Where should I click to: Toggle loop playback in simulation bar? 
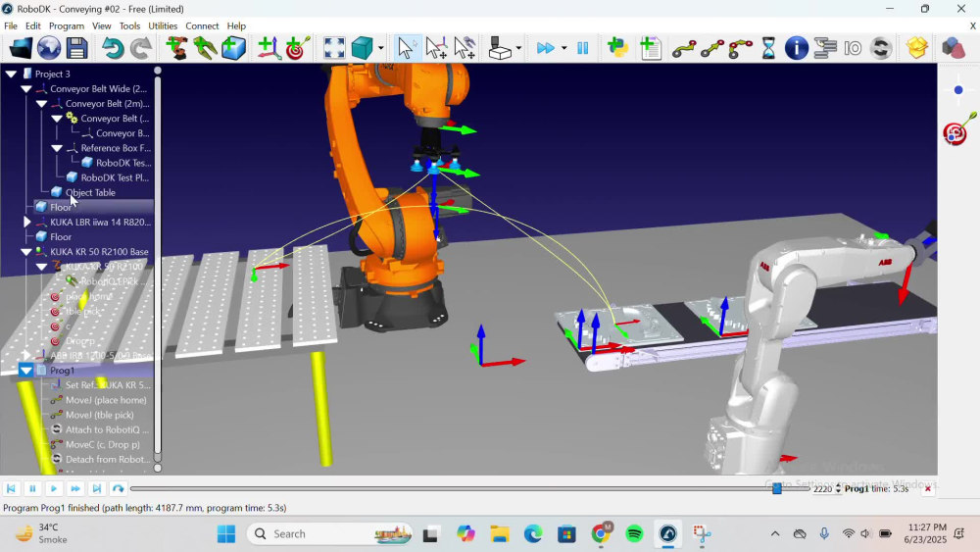click(x=119, y=488)
